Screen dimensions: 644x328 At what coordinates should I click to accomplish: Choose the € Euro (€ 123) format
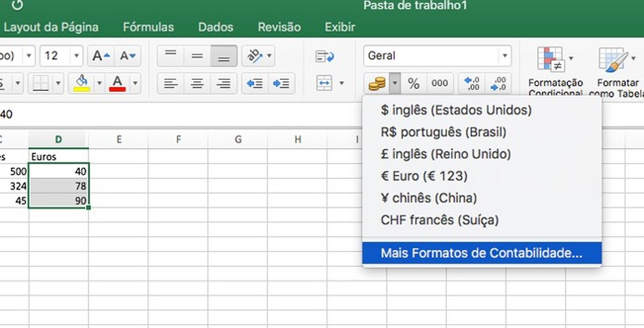424,176
